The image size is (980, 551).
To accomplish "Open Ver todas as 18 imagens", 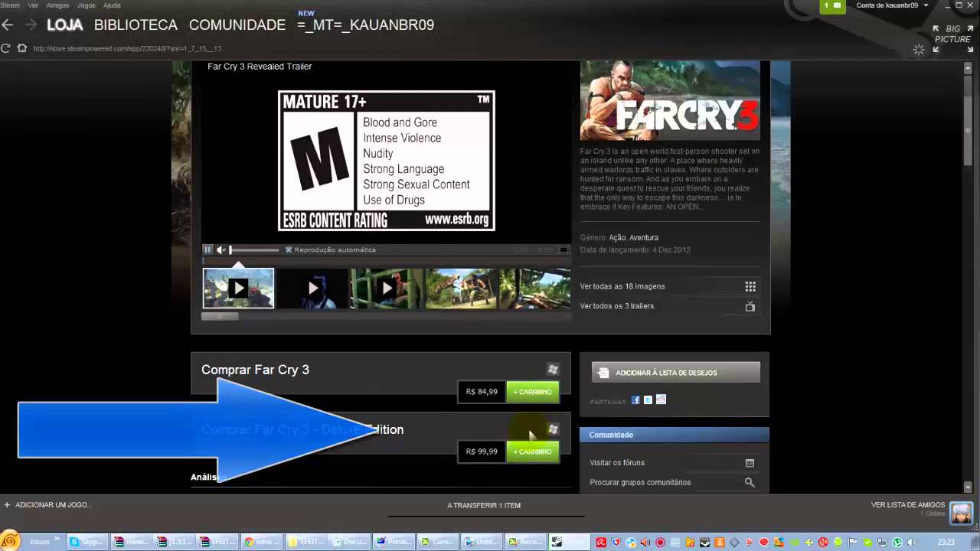I will (x=622, y=286).
